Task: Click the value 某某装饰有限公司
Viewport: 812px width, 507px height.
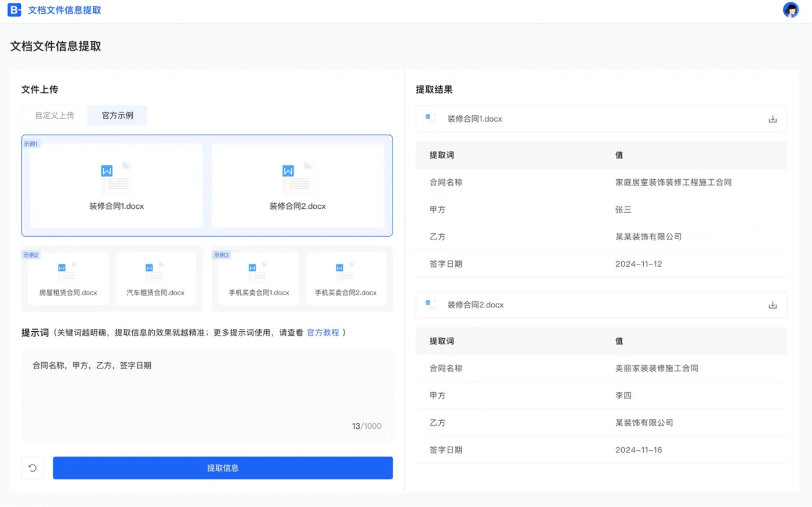Action: (648, 237)
